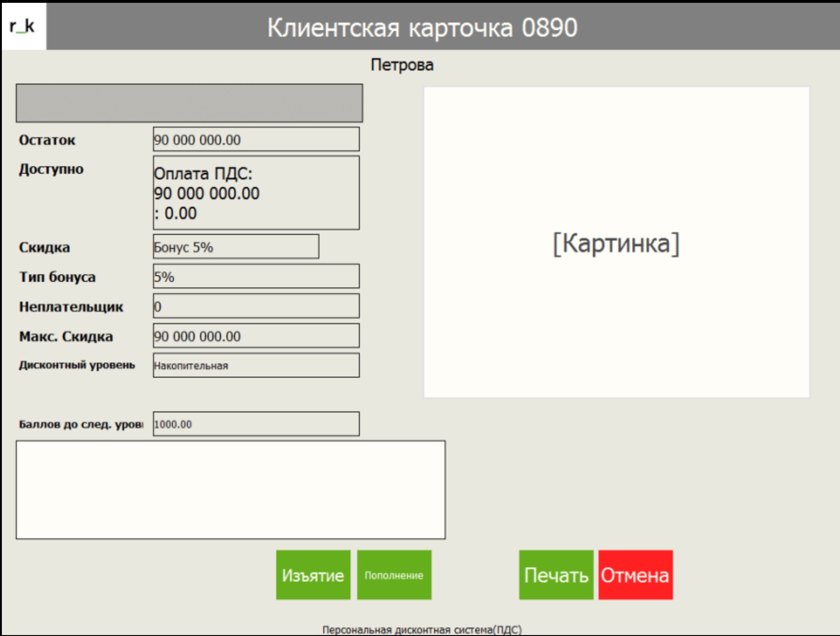Screen dimensions: 840x636
Task: Print the card with Печать
Action: tap(556, 575)
